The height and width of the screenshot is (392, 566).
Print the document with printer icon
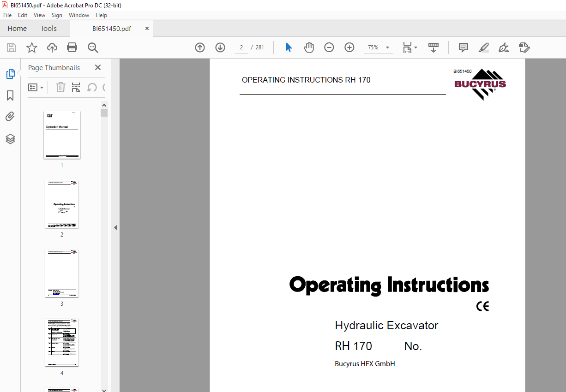72,48
